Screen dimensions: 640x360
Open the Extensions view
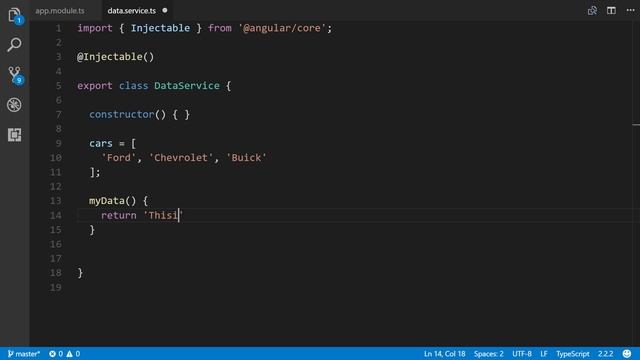tap(14, 135)
